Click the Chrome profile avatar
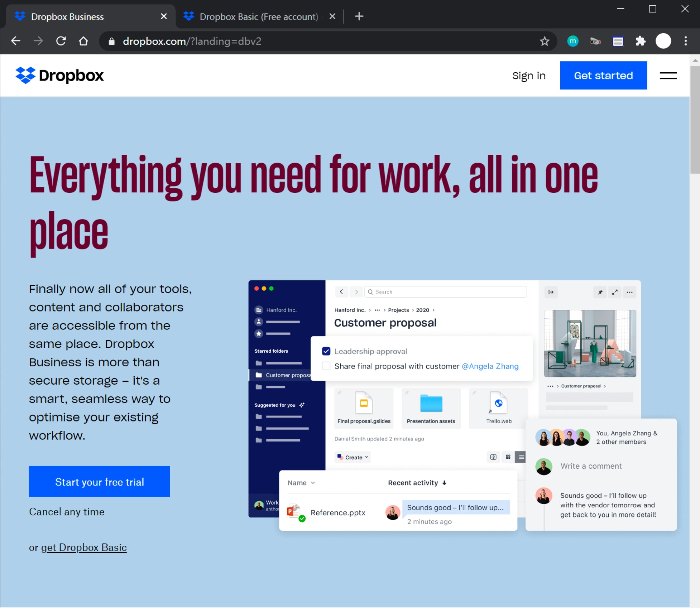 663,41
